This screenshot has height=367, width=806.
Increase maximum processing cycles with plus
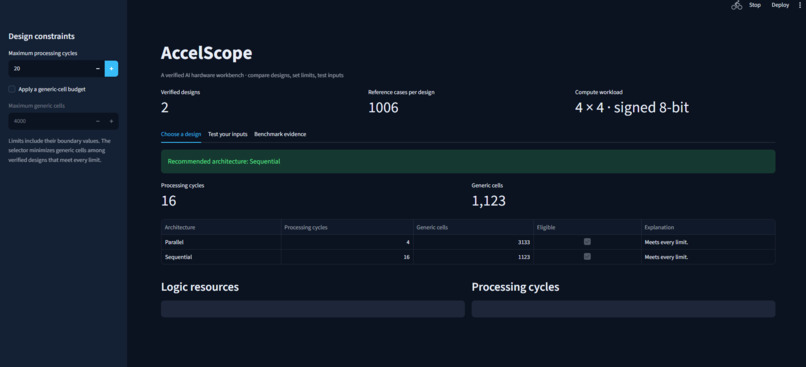click(x=112, y=68)
